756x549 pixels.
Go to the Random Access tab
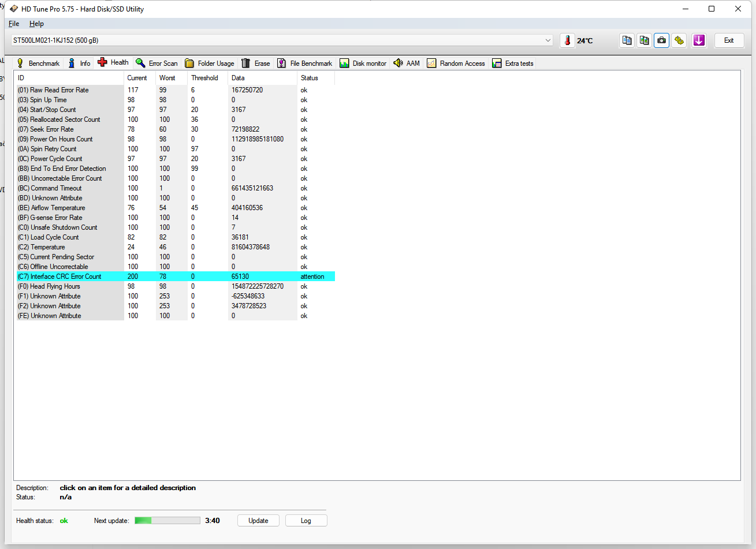click(x=456, y=64)
